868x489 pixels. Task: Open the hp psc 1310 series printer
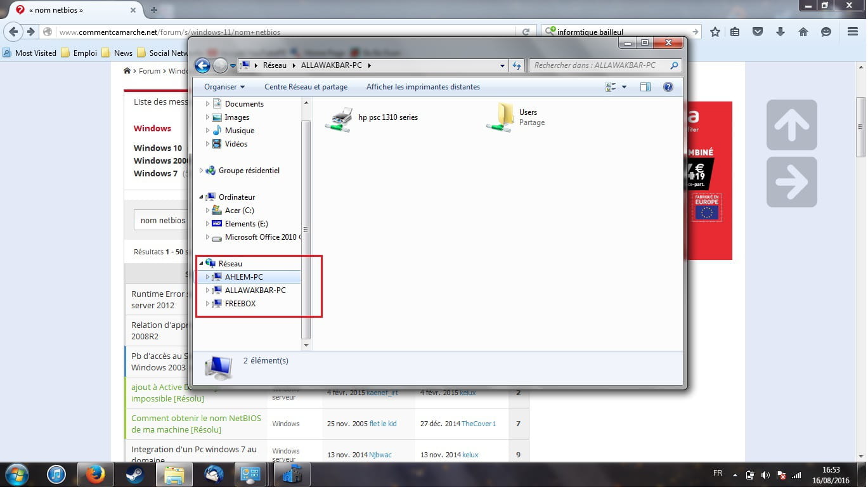tap(339, 118)
